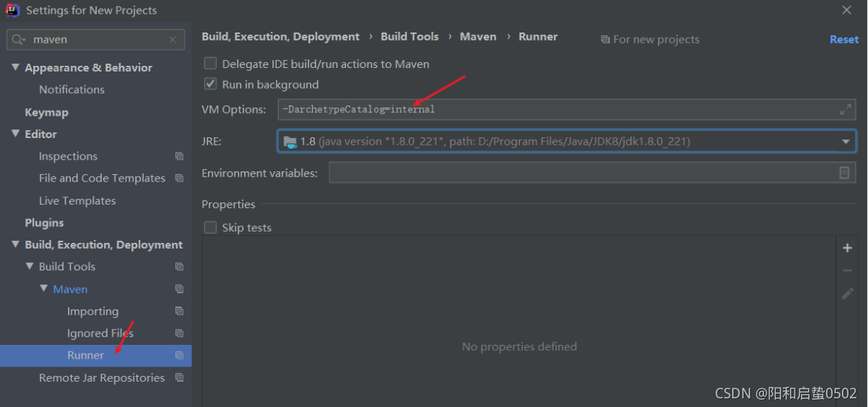Click into the VM Options text field
The width and height of the screenshot is (868, 407).
coord(556,110)
